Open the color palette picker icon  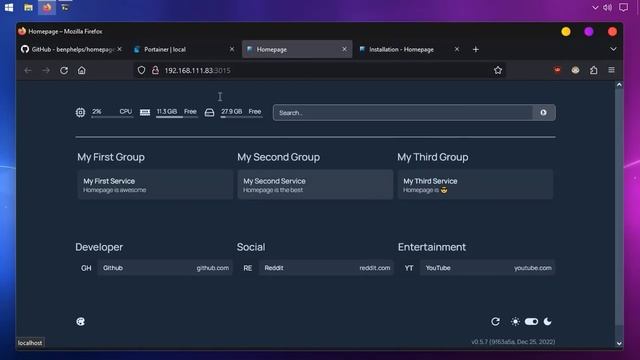(81, 322)
